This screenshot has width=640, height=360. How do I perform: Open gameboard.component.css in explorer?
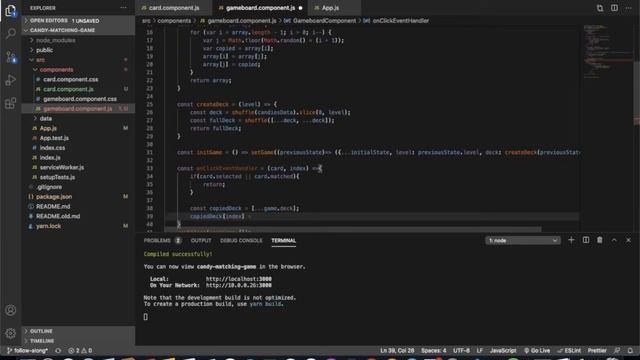click(x=78, y=99)
